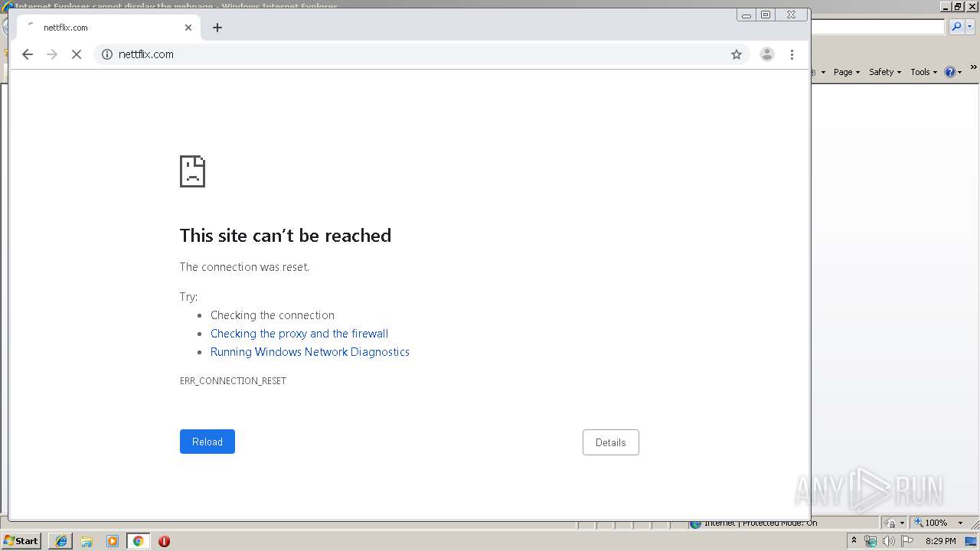980x551 pixels.
Task: Click 'The connection was reset.' text
Action: click(244, 267)
